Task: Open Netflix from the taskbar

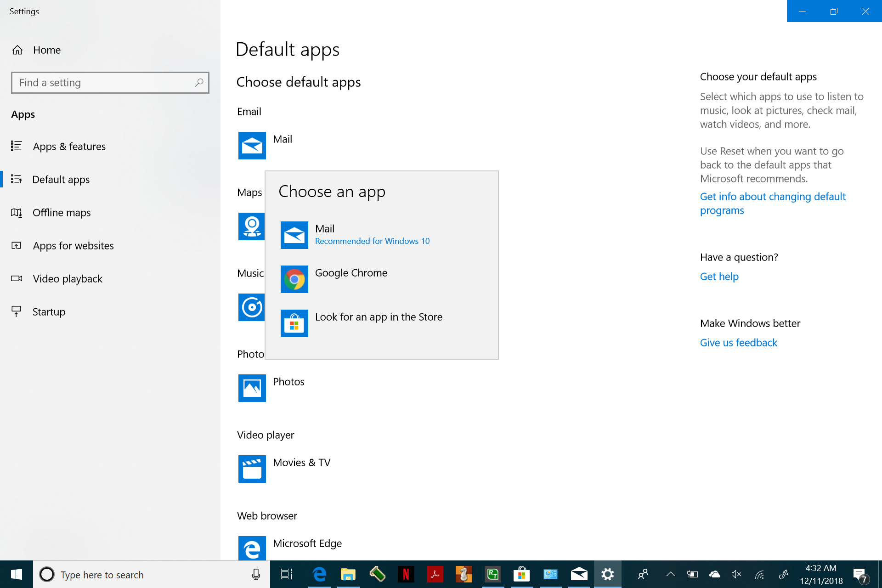Action: click(406, 574)
